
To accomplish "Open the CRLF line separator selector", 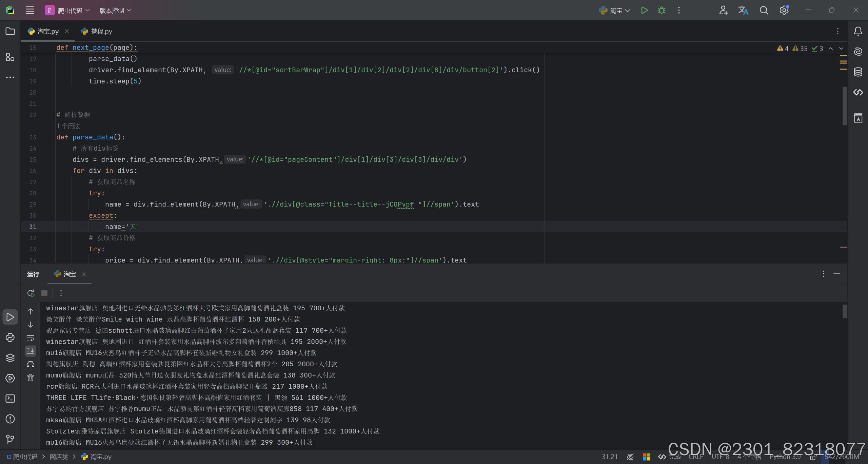I will coord(696,457).
